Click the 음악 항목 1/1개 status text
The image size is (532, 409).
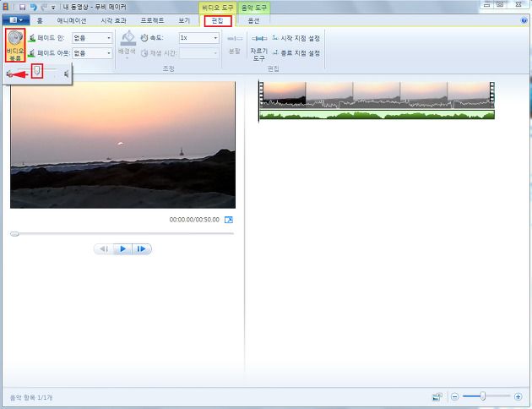[31, 397]
